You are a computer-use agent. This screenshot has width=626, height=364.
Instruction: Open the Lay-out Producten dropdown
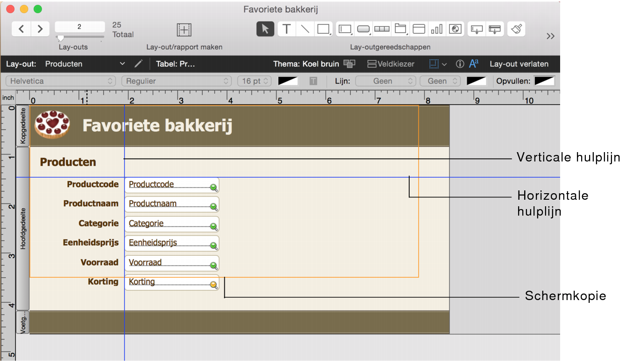click(x=85, y=64)
